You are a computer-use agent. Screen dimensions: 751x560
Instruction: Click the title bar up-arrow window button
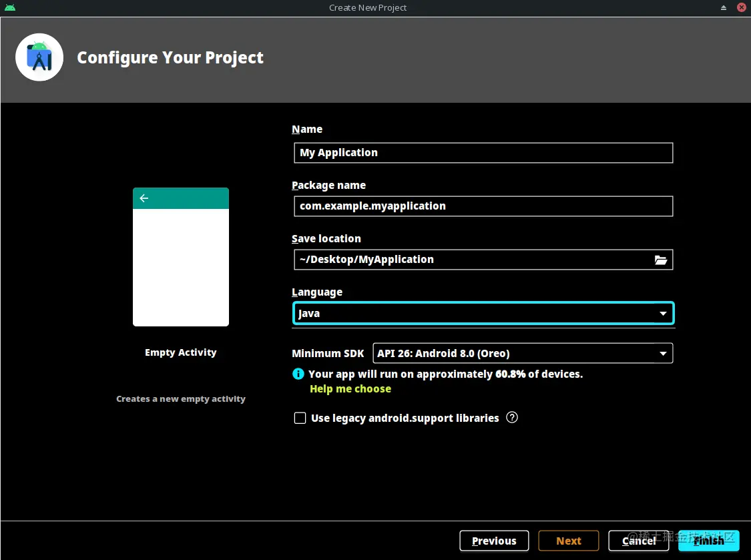point(723,7)
